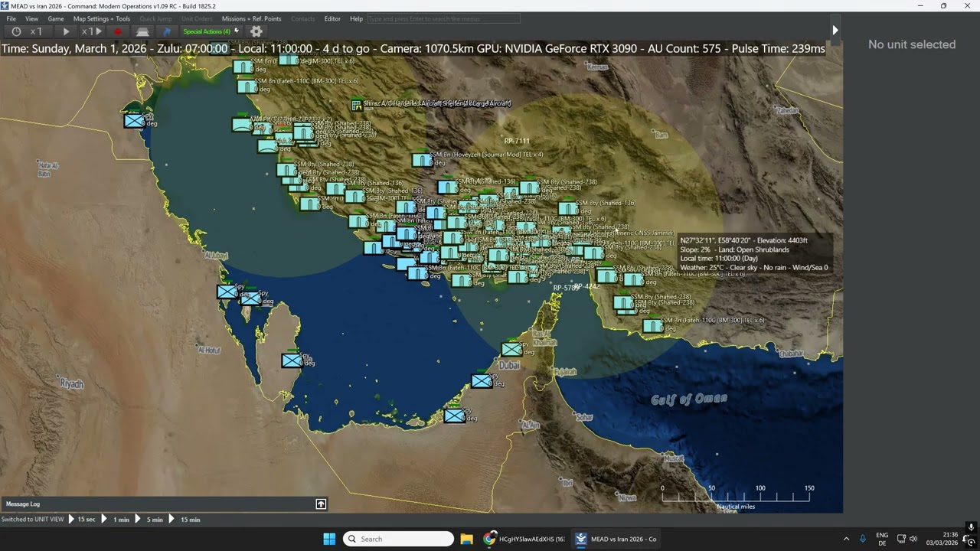Open the Missions + Ref. Points menu
This screenshot has height=551, width=980.
click(251, 18)
